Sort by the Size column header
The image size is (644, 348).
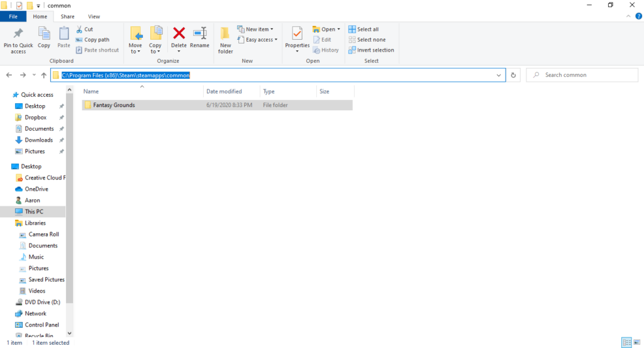tap(335, 91)
